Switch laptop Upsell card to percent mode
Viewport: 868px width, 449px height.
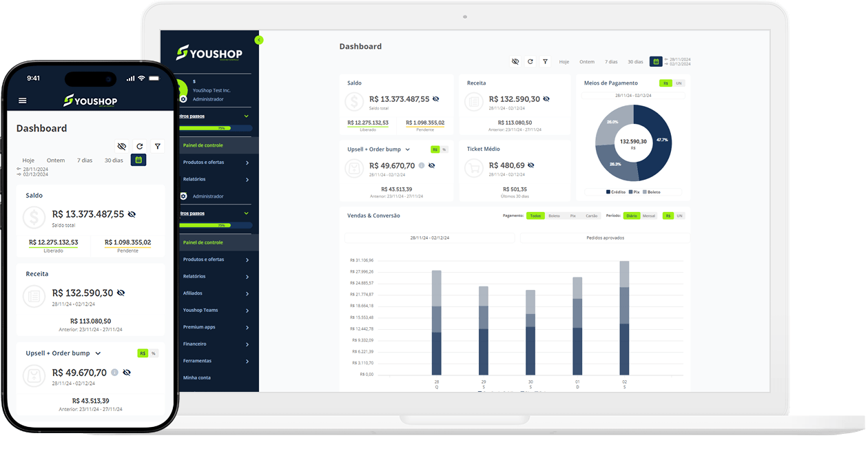444,149
